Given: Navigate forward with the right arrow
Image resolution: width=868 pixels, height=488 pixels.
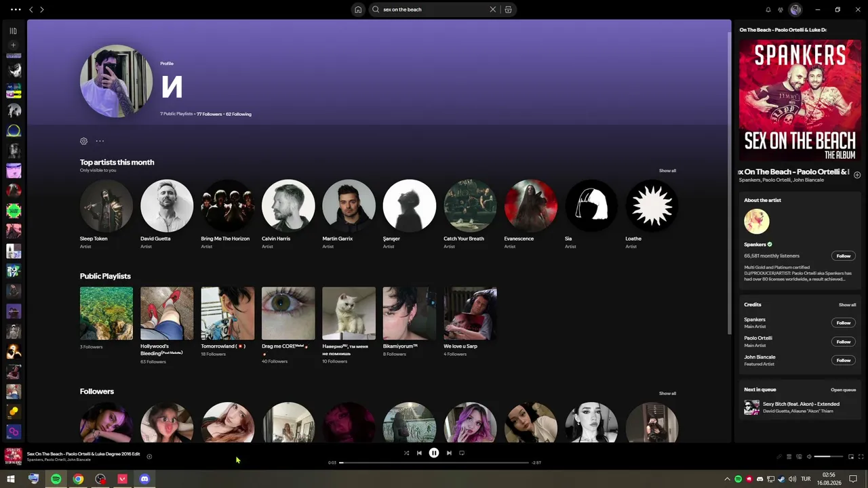Looking at the screenshot, I should point(42,9).
